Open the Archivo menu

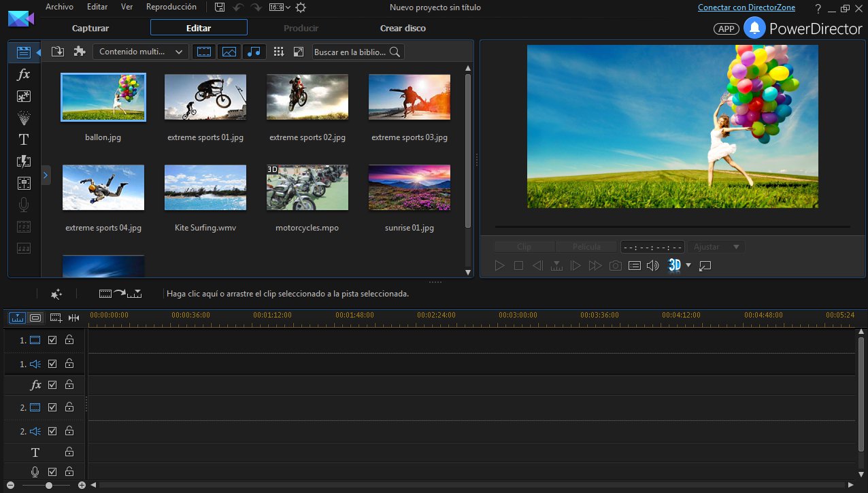(x=59, y=7)
